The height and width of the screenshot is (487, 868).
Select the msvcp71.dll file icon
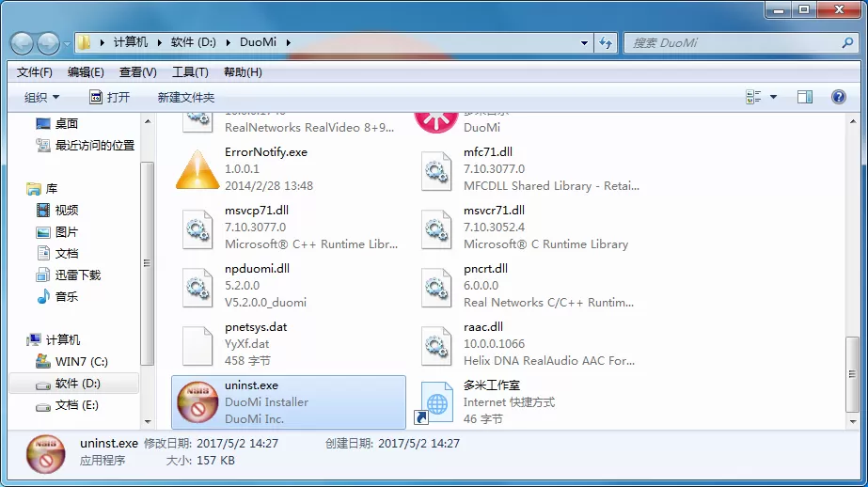click(x=197, y=229)
